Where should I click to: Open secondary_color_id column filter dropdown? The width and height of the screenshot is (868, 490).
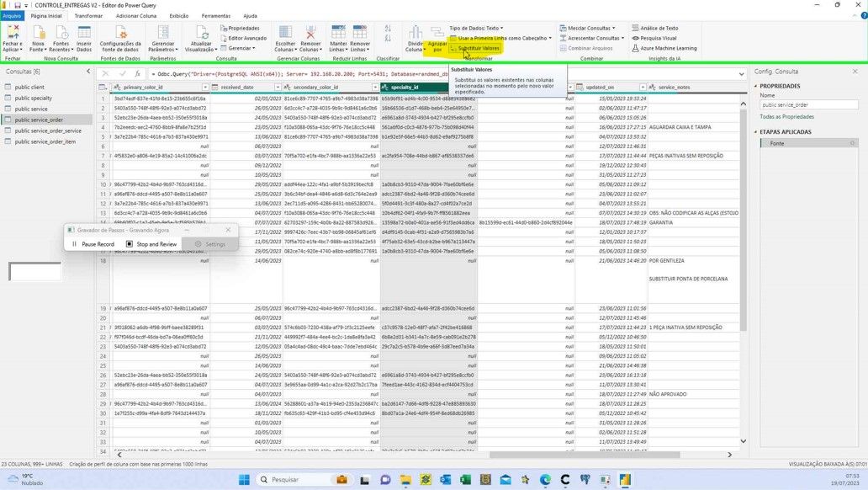(375, 87)
